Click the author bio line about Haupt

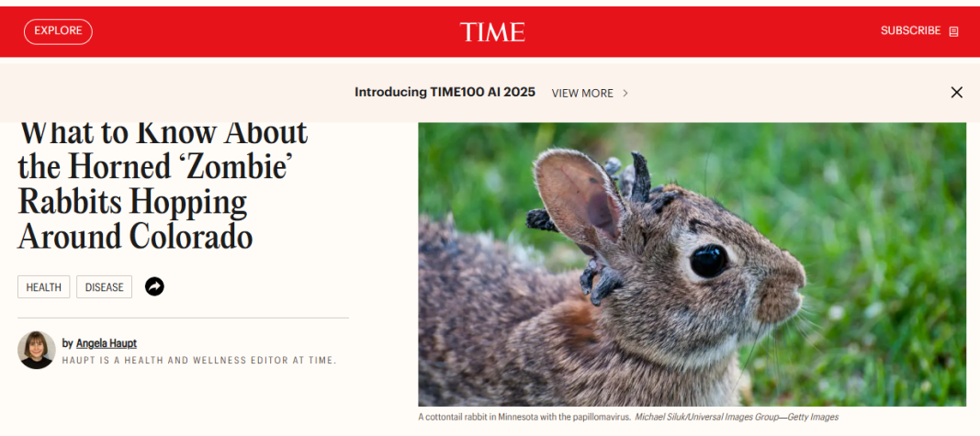click(199, 361)
